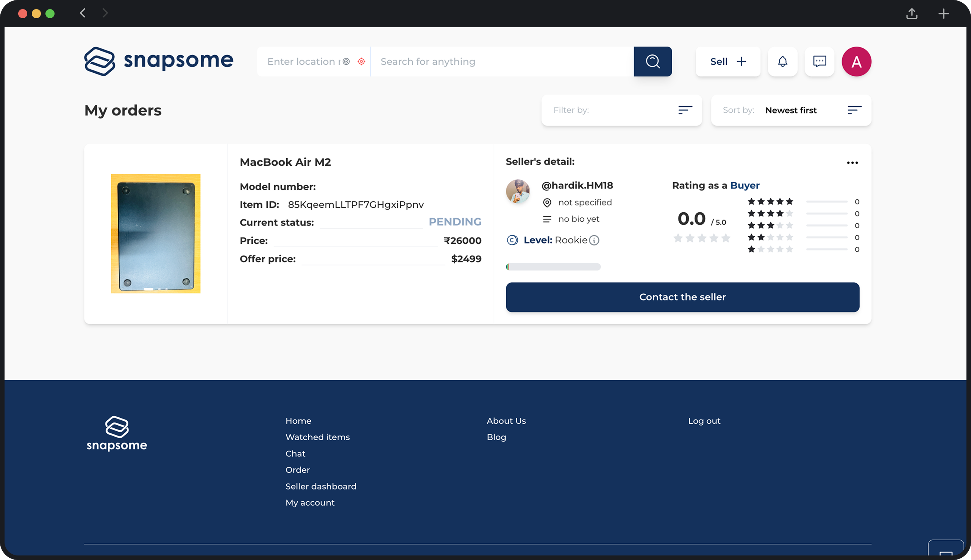971x560 pixels.
Task: Click the browser forward arrow
Action: tap(105, 13)
